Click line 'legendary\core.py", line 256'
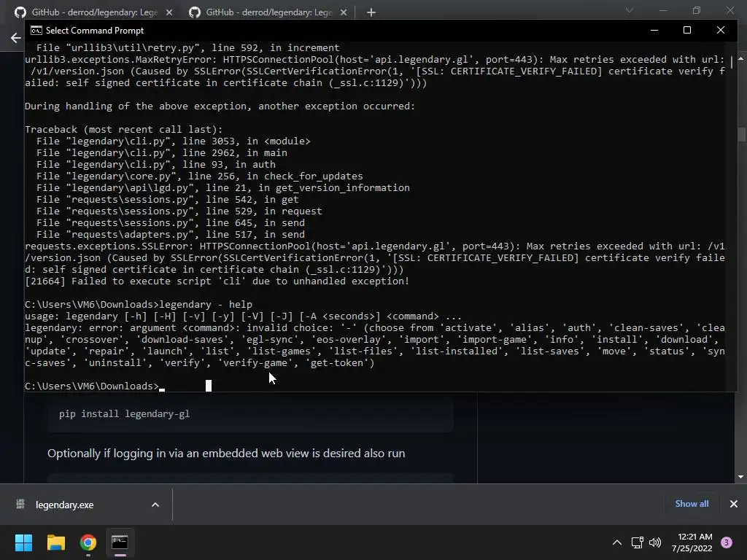 pos(200,176)
